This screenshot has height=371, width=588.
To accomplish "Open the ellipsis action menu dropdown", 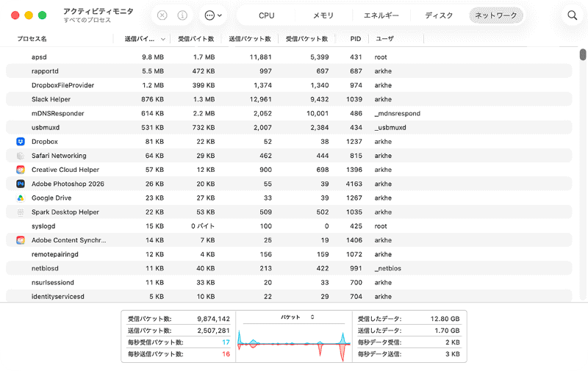I will click(x=213, y=15).
